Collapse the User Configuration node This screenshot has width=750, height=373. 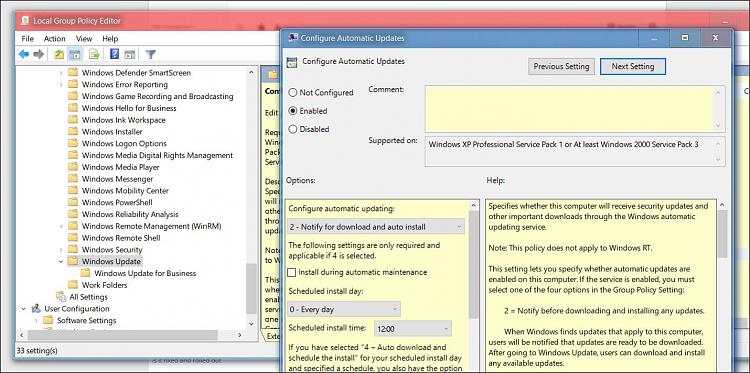[x=23, y=308]
